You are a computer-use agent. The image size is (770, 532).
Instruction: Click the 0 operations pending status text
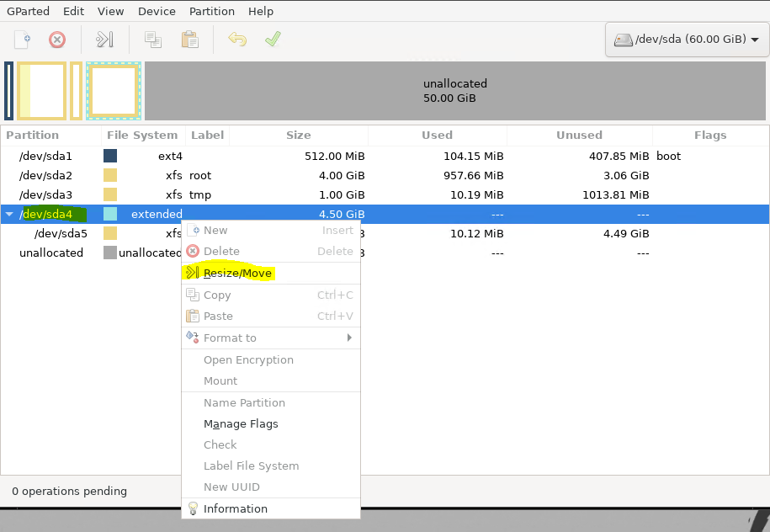tap(69, 492)
